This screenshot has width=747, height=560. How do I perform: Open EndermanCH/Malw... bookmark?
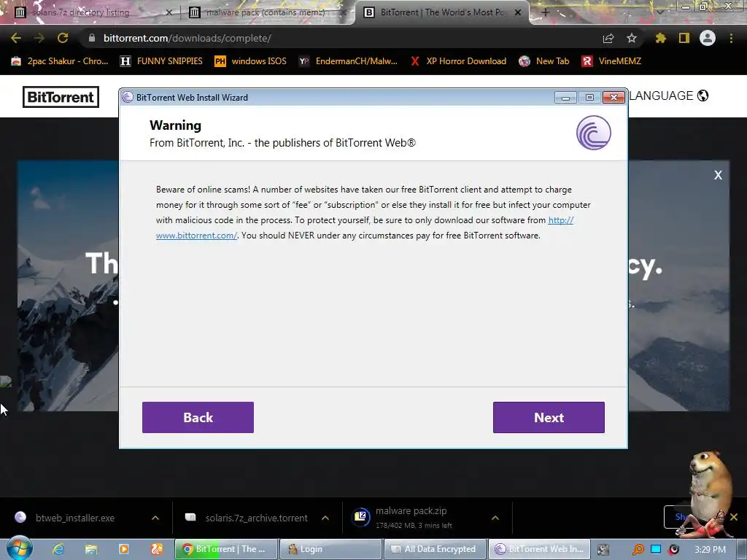[x=348, y=61]
